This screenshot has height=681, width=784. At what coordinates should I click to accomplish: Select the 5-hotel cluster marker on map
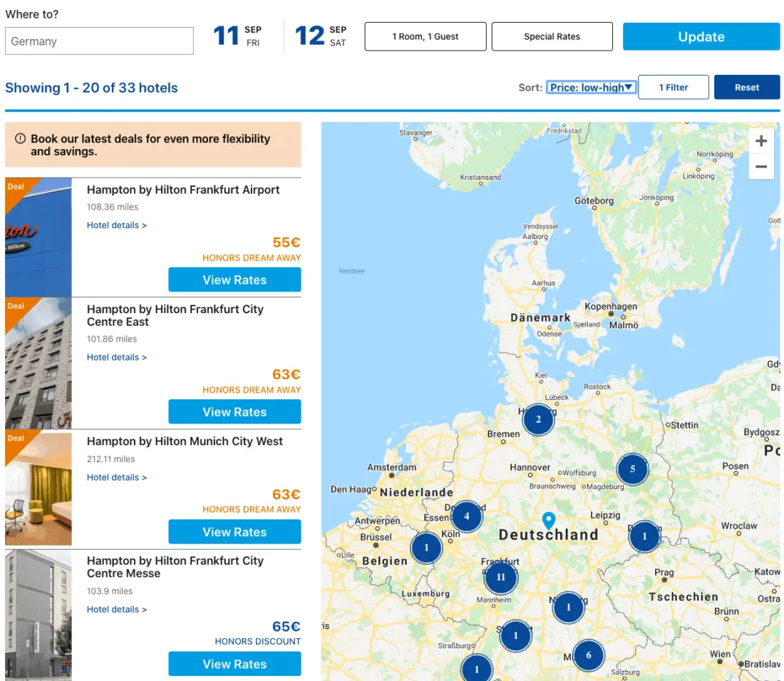632,469
